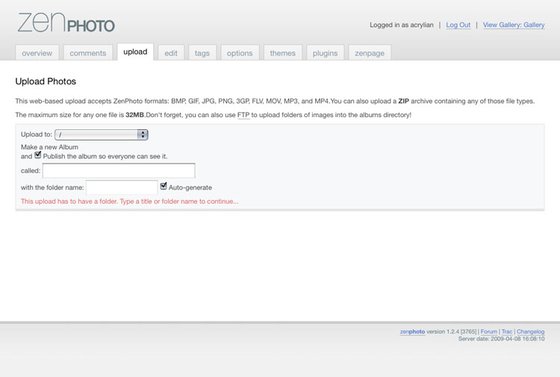
Task: Go to the edit tab
Action: (x=171, y=53)
